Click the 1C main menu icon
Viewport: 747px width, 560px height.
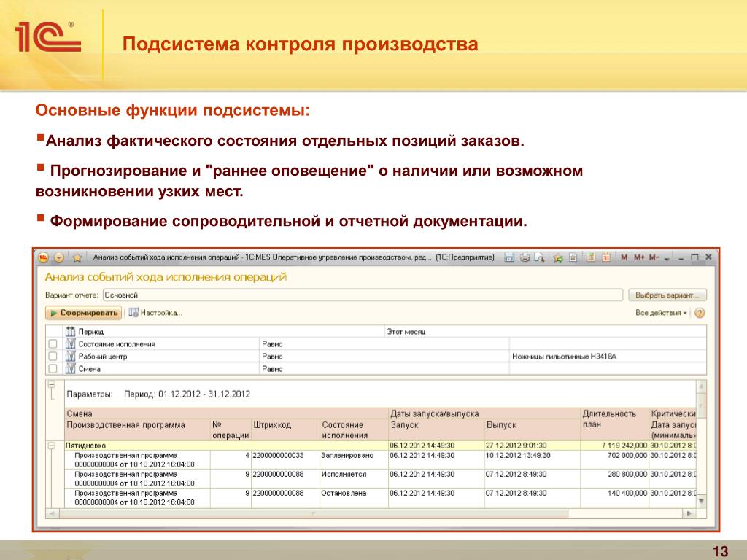pos(43,257)
